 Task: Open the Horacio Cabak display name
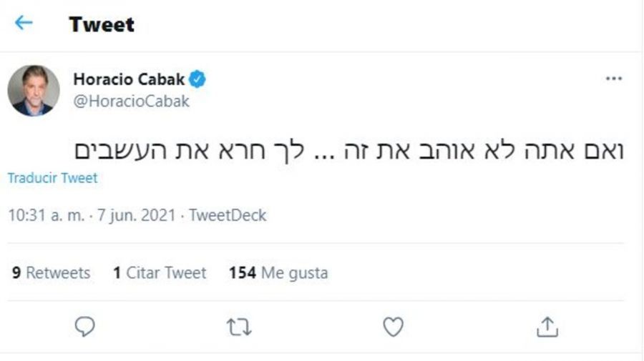coord(129,79)
